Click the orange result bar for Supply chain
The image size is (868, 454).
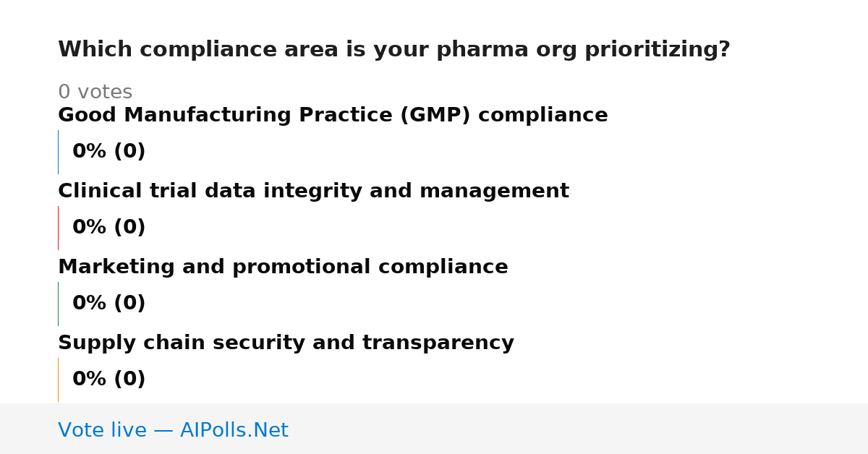click(58, 380)
